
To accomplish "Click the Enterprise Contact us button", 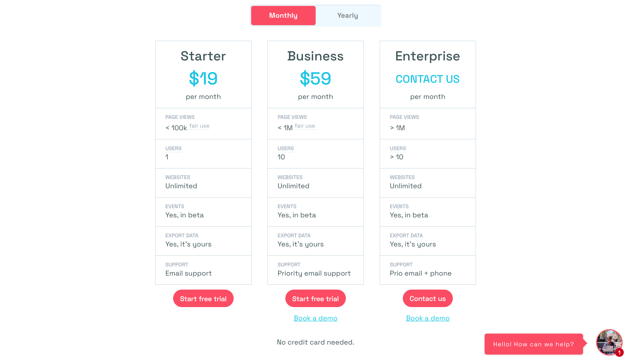I will tap(428, 299).
